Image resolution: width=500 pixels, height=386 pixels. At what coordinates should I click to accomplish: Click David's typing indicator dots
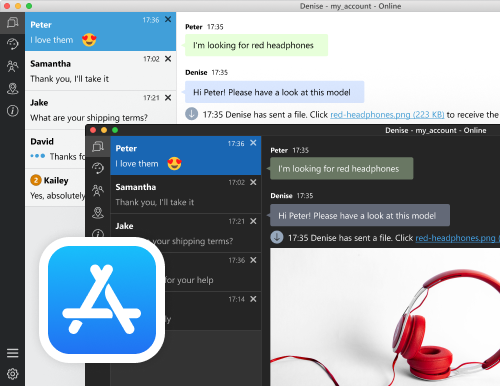tap(38, 156)
